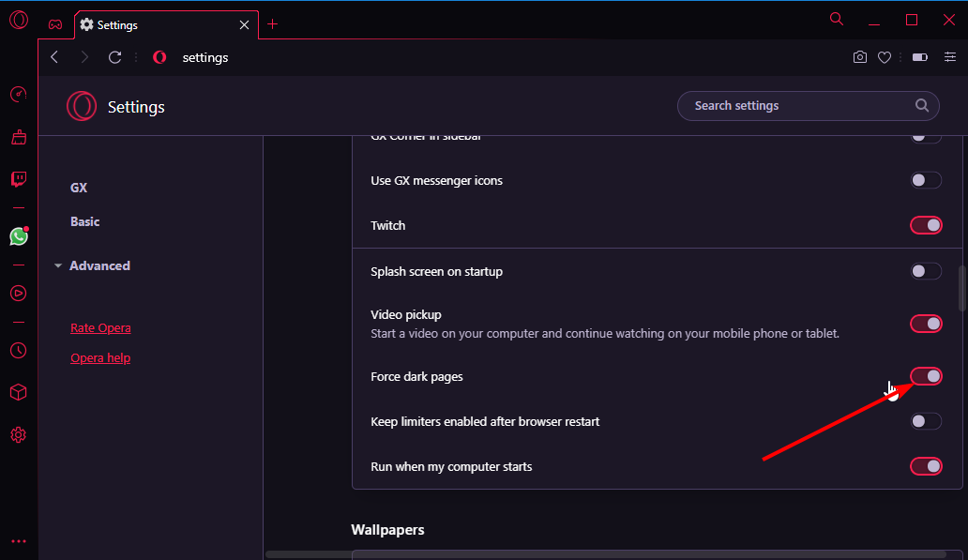Open Twitch panel in sidebar

19,179
